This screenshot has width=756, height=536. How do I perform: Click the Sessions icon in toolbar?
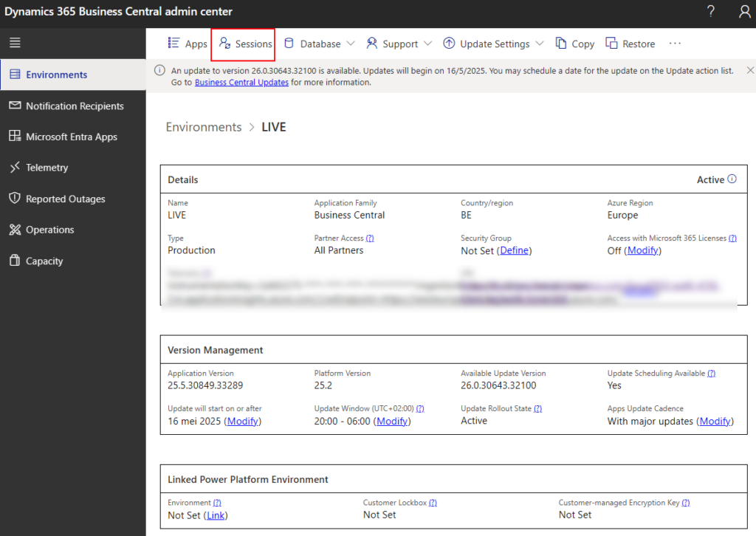(x=224, y=43)
